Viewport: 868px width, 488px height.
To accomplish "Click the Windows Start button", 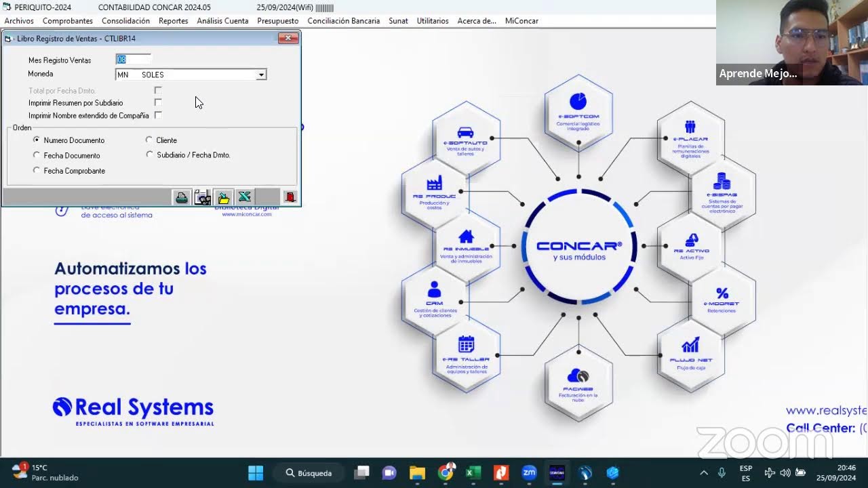I will 256,472.
